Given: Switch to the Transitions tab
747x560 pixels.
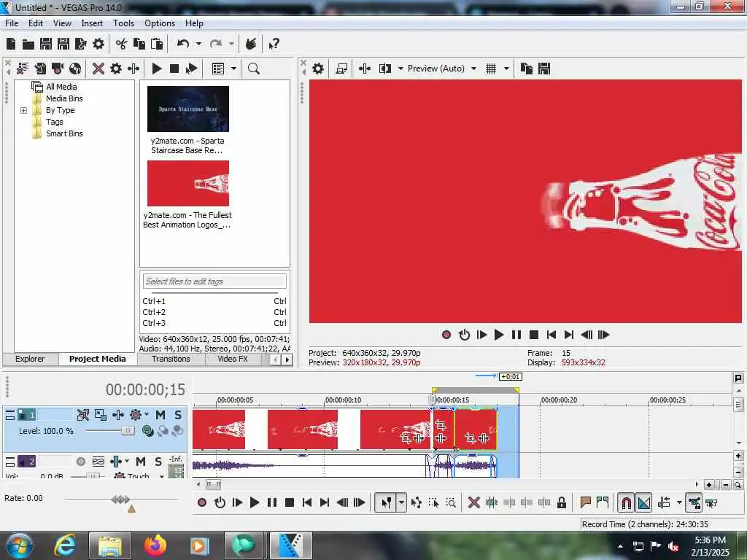Looking at the screenshot, I should point(171,359).
